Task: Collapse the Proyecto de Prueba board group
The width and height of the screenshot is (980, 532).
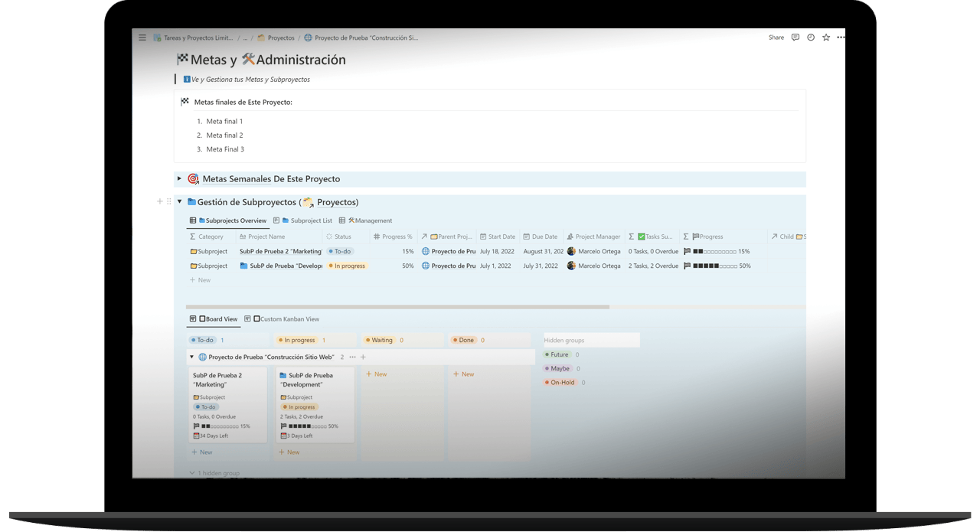Action: click(x=191, y=357)
